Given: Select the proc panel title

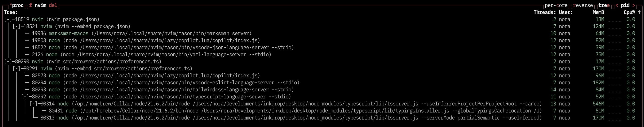Looking at the screenshot, I should 18,5.
